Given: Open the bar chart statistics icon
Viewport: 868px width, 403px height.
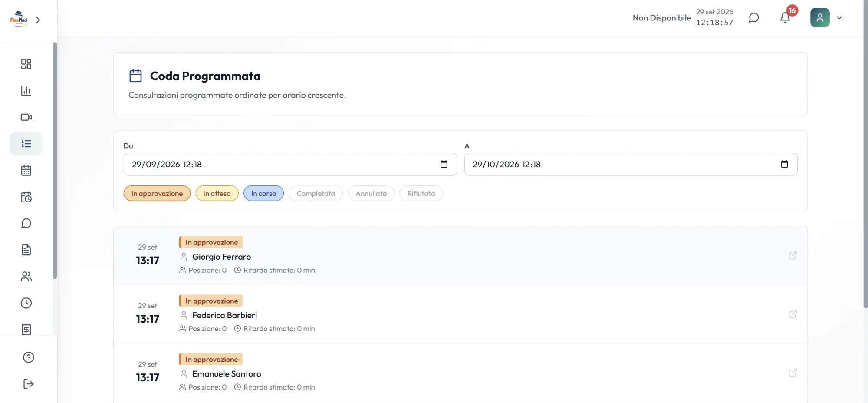Looking at the screenshot, I should 26,91.
